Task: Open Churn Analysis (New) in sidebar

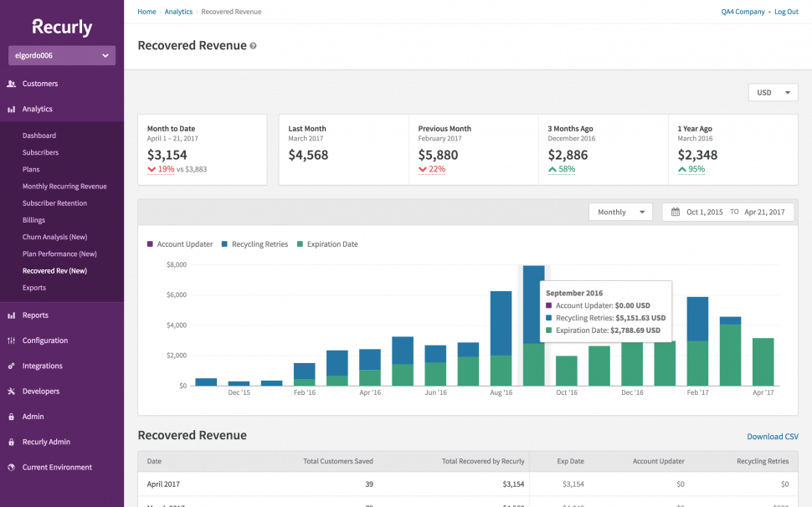Action: click(x=54, y=237)
